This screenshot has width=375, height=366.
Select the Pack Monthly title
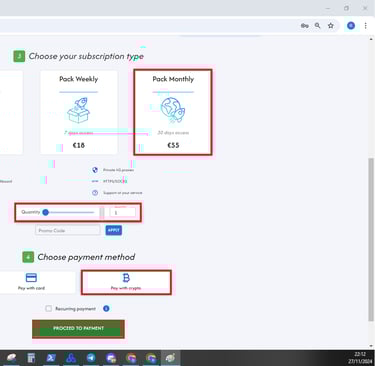[x=173, y=79]
